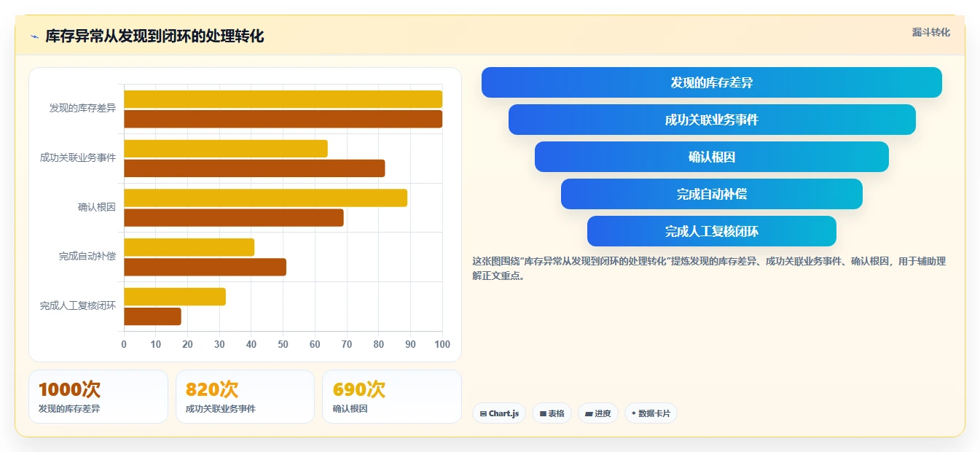Click the chart axis label 完成人工复核闭环
The image size is (980, 452).
click(x=78, y=306)
